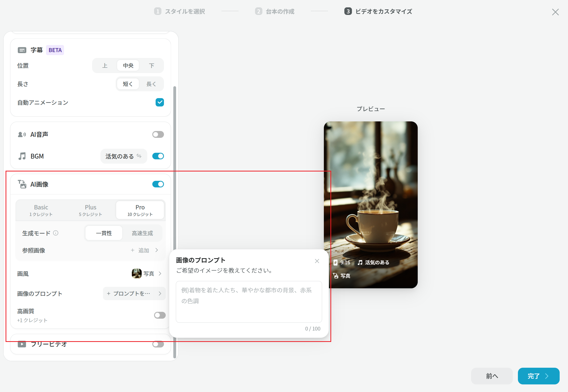Close the 画像のプロンプト popup
568x392 pixels.
pyautogui.click(x=317, y=261)
